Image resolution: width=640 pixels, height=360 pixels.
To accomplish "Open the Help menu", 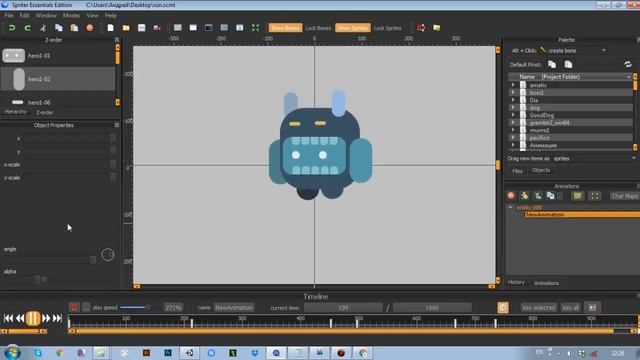I will coord(111,16).
